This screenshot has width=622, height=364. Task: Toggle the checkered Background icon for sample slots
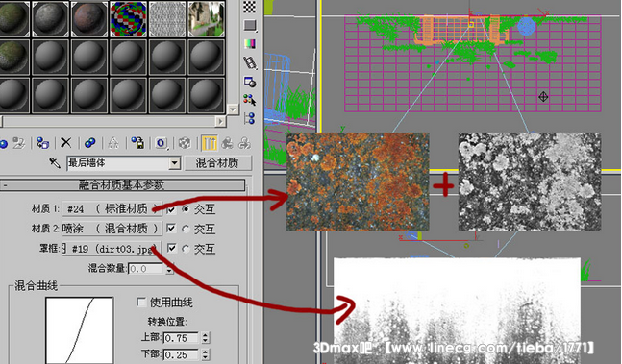click(x=250, y=7)
